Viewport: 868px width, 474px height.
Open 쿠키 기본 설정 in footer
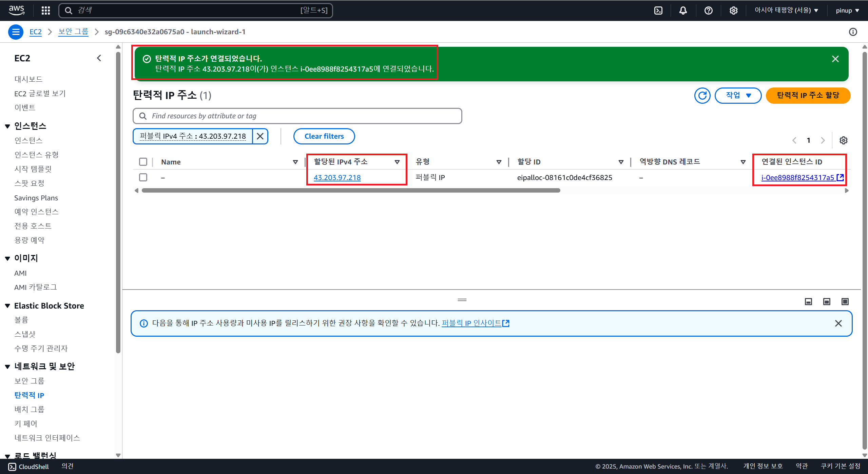[841, 466]
